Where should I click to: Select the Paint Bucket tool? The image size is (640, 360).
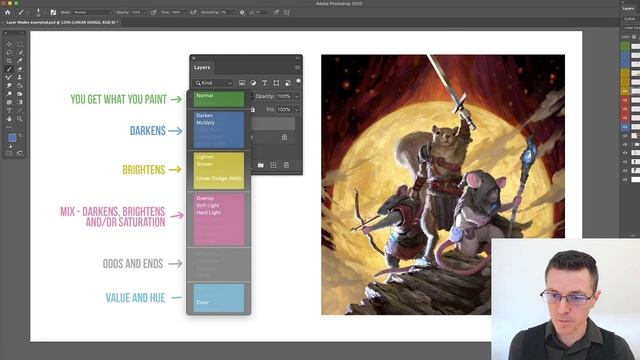point(20,86)
